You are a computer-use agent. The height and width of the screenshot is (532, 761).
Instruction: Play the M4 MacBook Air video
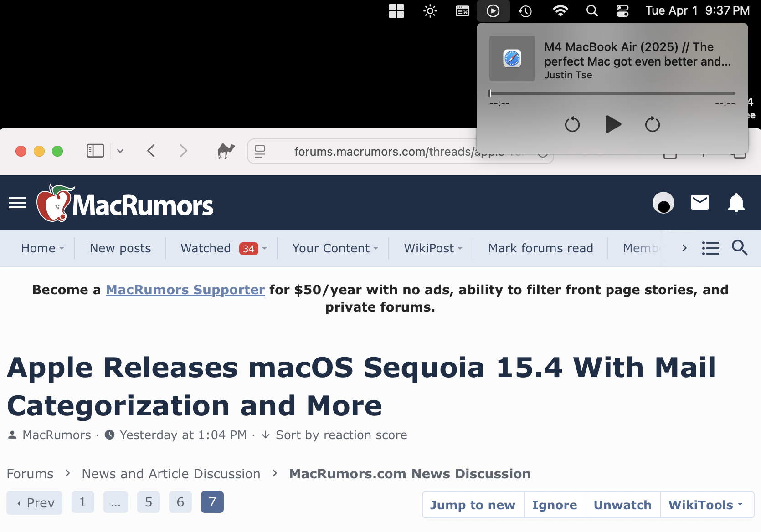coord(612,124)
